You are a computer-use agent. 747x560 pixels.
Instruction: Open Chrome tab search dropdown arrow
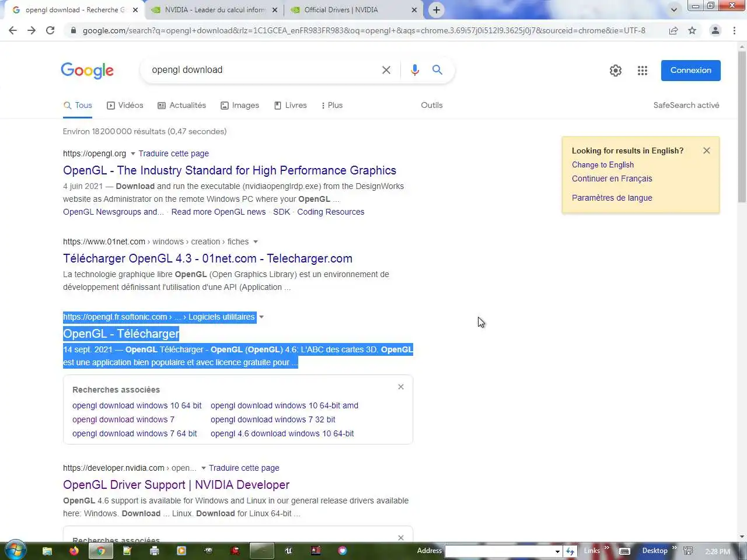tap(674, 10)
